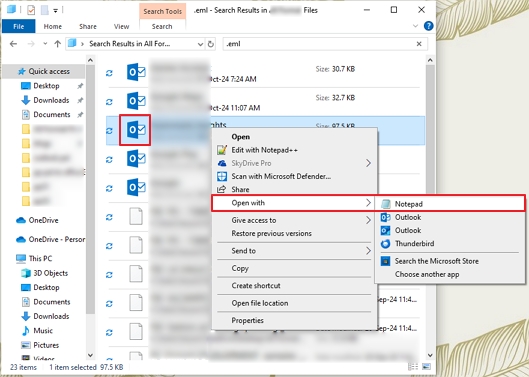Select Open file location

[x=260, y=303]
